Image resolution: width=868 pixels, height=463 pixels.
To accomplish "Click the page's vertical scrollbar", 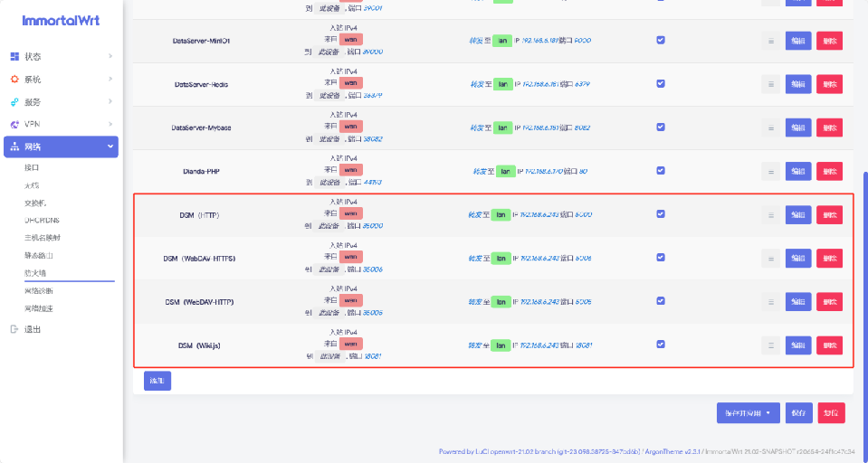I will click(864, 271).
